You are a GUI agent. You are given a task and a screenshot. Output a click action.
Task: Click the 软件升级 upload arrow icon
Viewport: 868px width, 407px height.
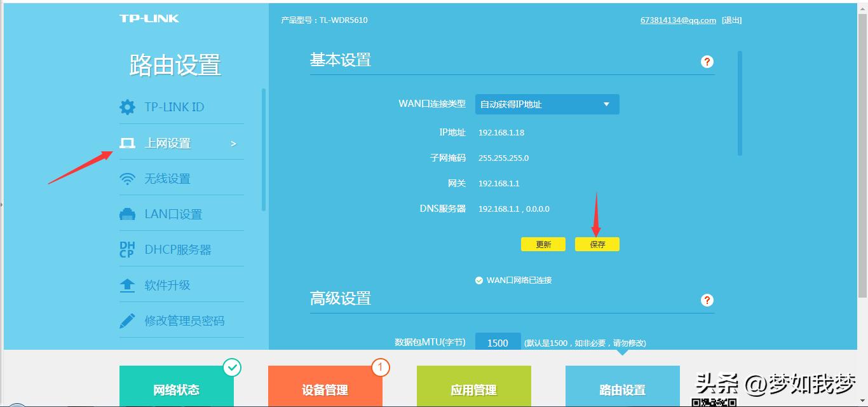pyautogui.click(x=127, y=284)
